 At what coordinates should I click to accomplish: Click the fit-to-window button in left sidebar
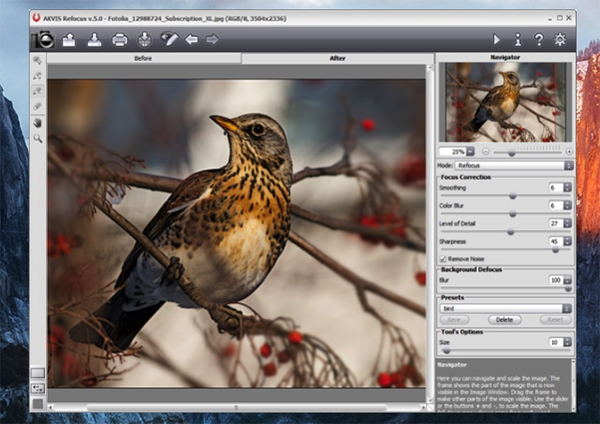coord(38,373)
